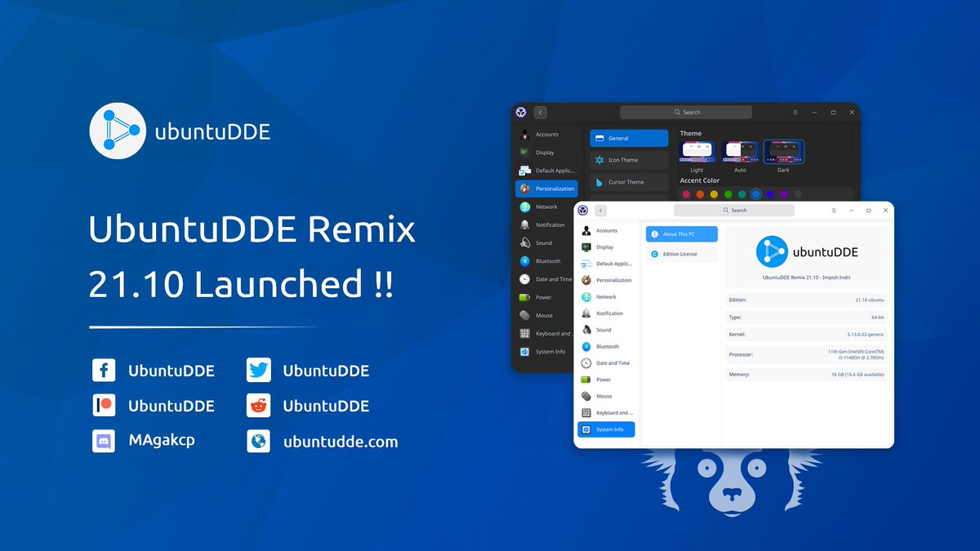Choose the Dark theme thumbnail
This screenshot has height=551, width=980.
(x=783, y=152)
